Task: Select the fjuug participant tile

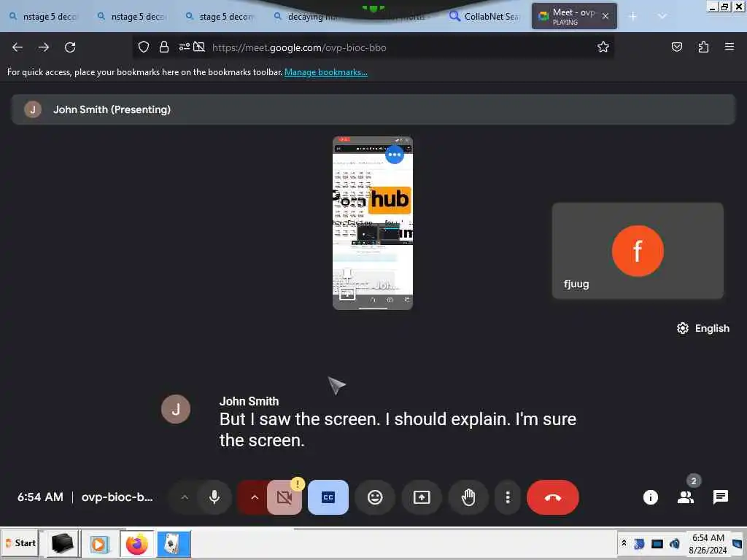Action: click(x=638, y=251)
